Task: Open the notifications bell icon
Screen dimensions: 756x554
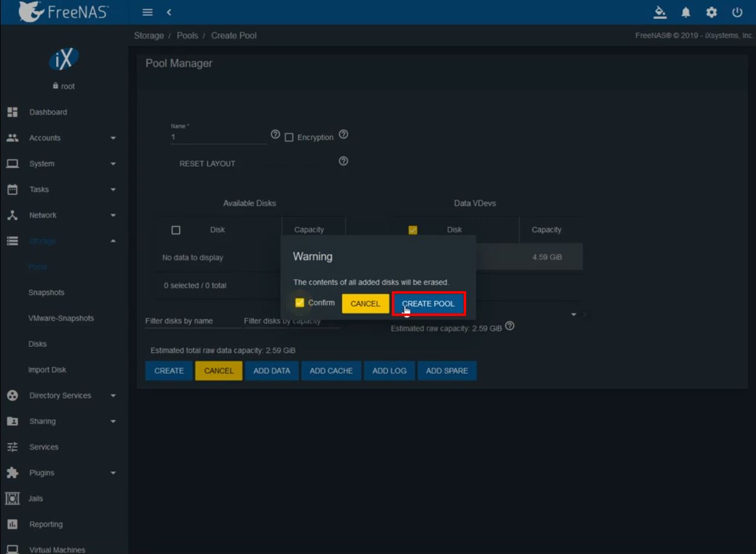Action: (x=686, y=12)
